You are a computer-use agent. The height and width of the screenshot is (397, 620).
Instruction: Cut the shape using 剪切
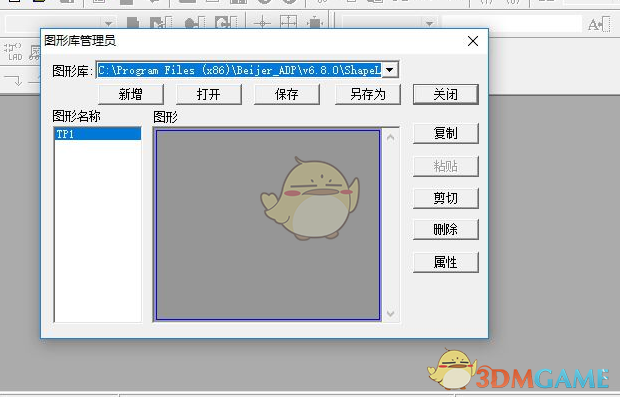pos(446,198)
